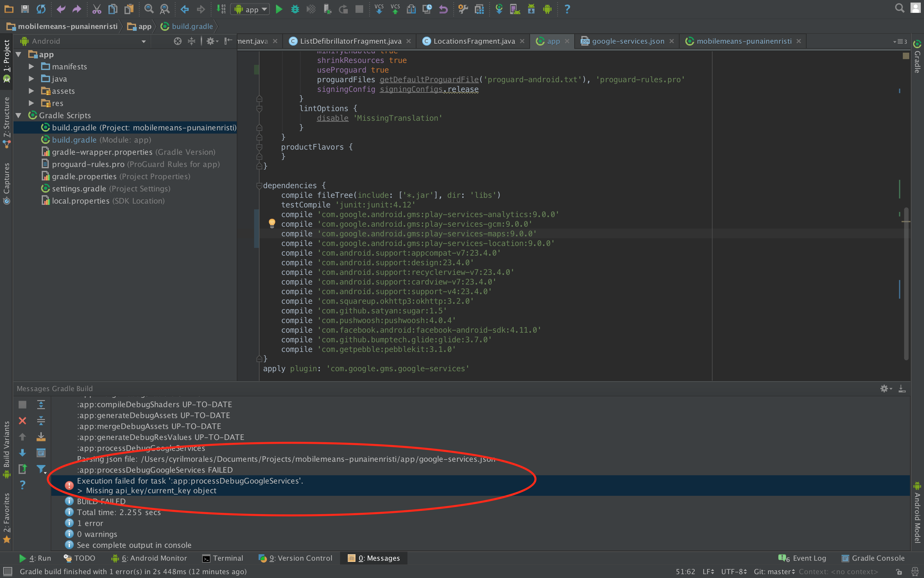The width and height of the screenshot is (924, 578).
Task: Click the VCS Update Project icon
Action: (x=379, y=9)
